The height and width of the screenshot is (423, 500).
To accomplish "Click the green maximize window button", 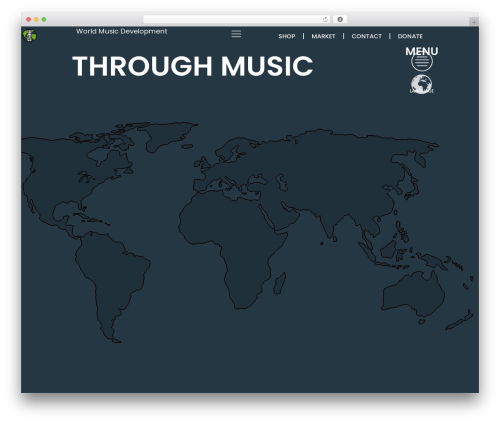I will (44, 20).
